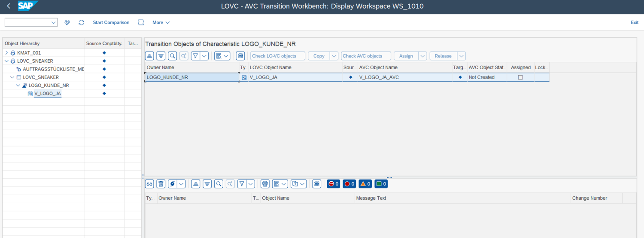Image resolution: width=644 pixels, height=238 pixels.
Task: Click Find in Transition Objects toolbar
Action: [x=172, y=56]
